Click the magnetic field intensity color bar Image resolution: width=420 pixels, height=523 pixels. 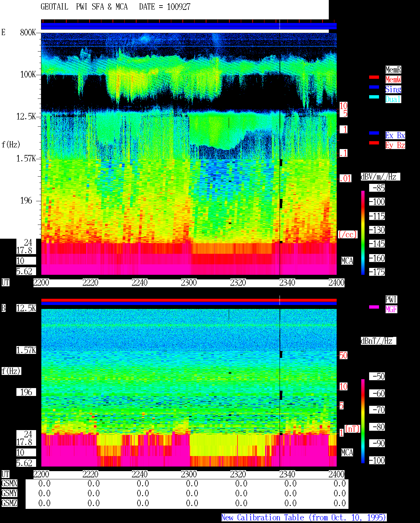(363, 421)
